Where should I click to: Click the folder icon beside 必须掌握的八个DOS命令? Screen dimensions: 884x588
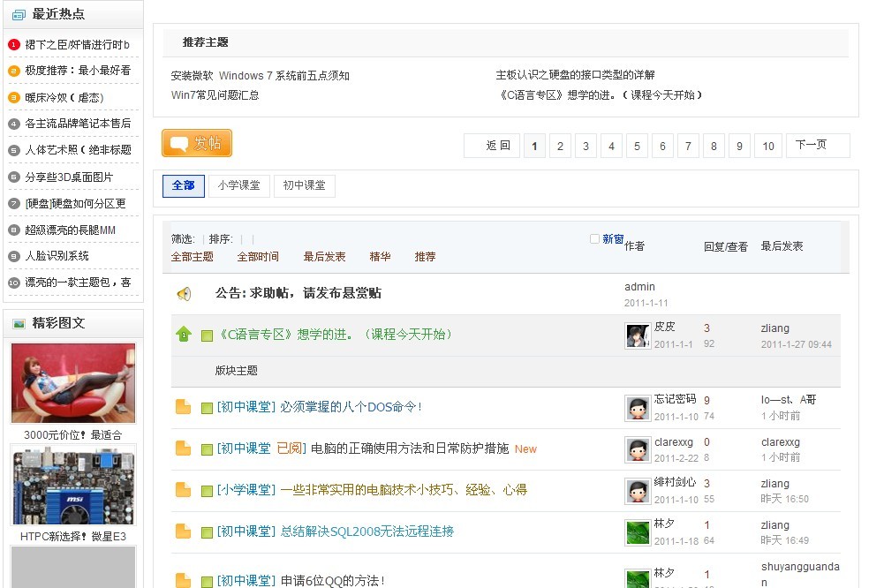pyautogui.click(x=184, y=407)
